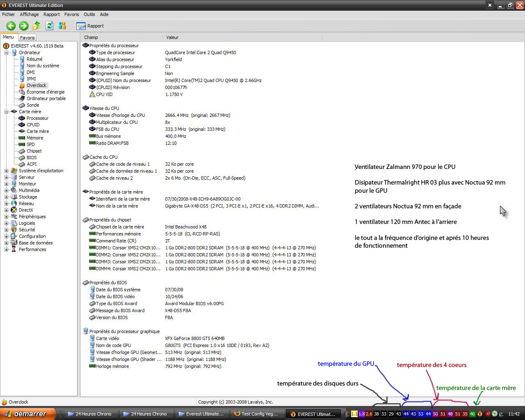Open Test Config Veg... Firefox taskbar item
The image size is (525, 420).
coord(257,414)
